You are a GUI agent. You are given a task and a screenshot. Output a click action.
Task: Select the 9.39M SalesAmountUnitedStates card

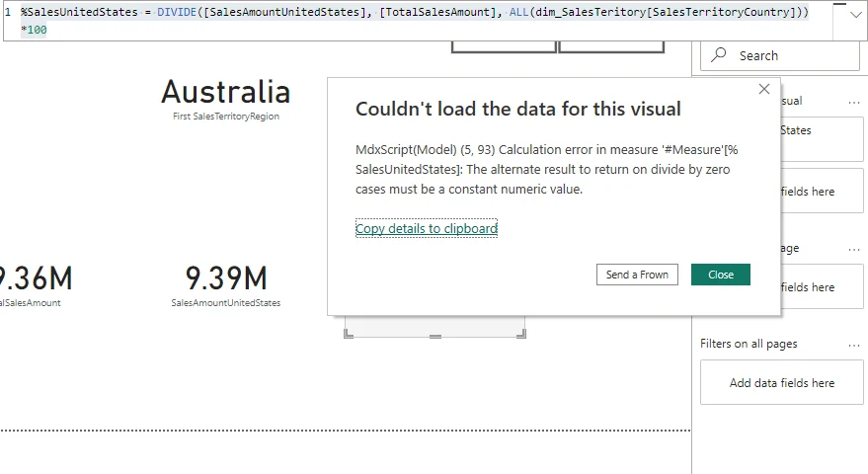tap(226, 284)
